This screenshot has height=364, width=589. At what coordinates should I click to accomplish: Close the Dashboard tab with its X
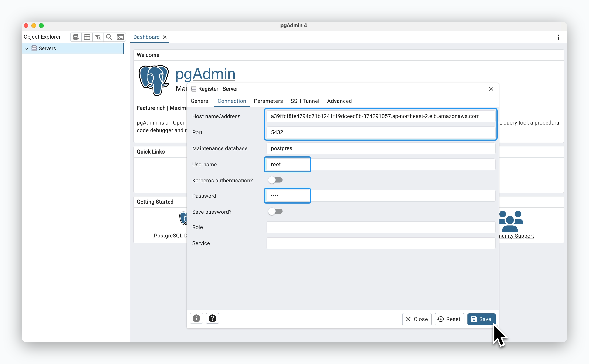pyautogui.click(x=165, y=37)
